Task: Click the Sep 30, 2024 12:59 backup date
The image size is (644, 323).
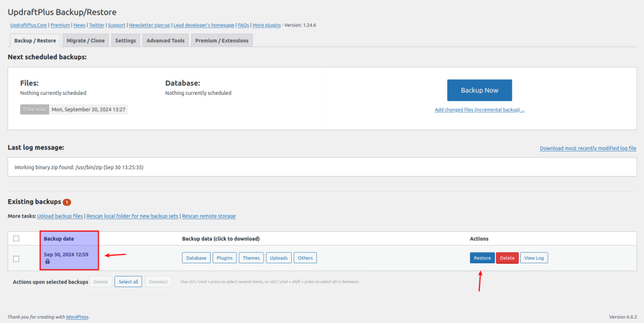Action: [66, 255]
